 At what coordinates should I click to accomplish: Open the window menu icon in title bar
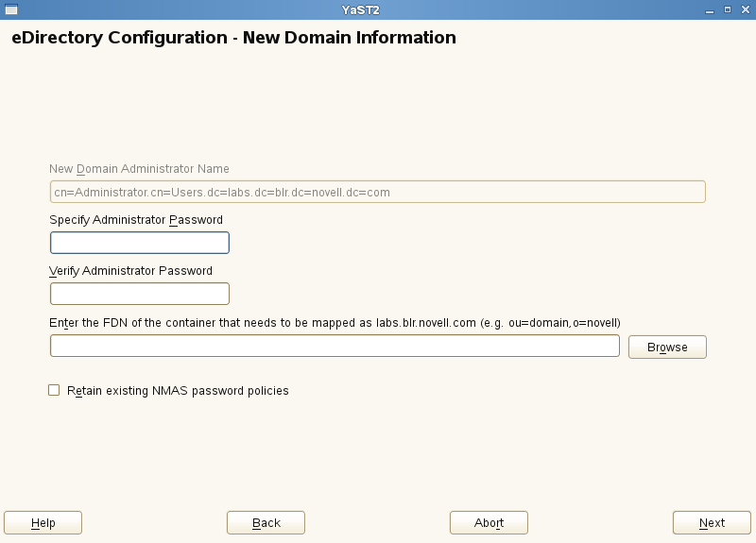tap(11, 8)
